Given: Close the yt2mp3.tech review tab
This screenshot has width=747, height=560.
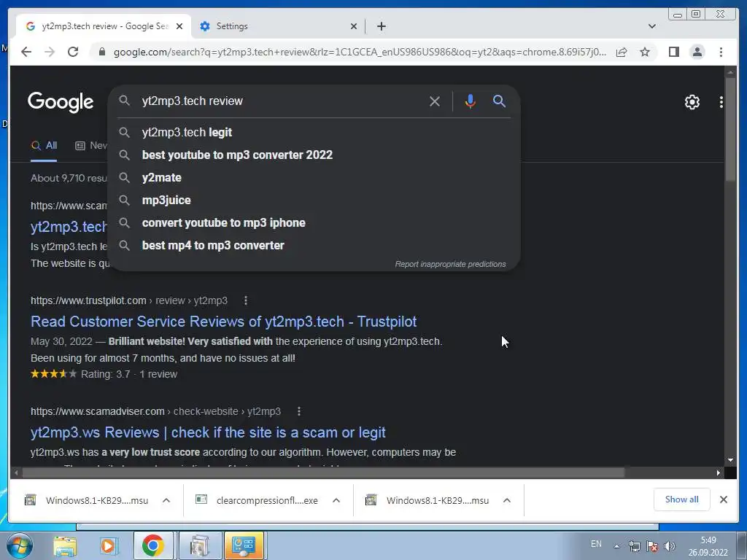Looking at the screenshot, I should click(179, 26).
